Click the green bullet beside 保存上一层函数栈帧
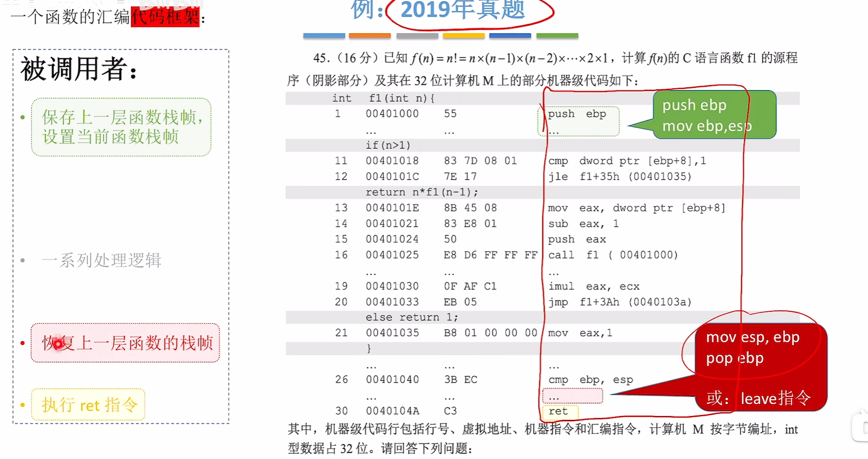This screenshot has height=459, width=868. click(23, 118)
